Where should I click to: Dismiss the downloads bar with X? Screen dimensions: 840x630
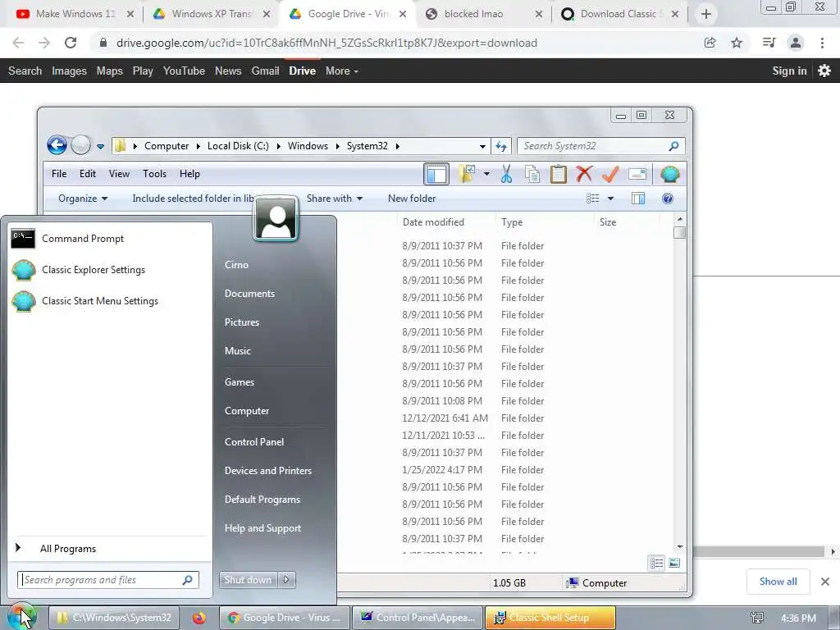coord(825,582)
